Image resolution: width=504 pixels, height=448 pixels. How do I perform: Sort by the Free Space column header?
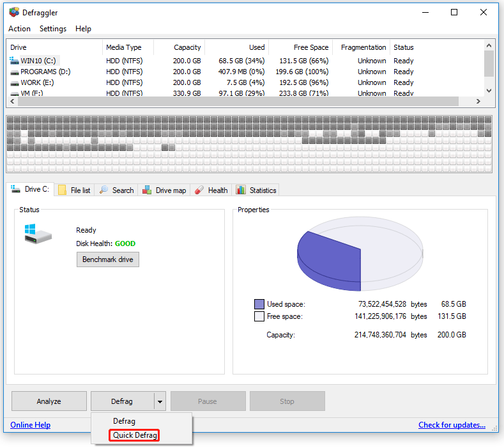[300, 47]
